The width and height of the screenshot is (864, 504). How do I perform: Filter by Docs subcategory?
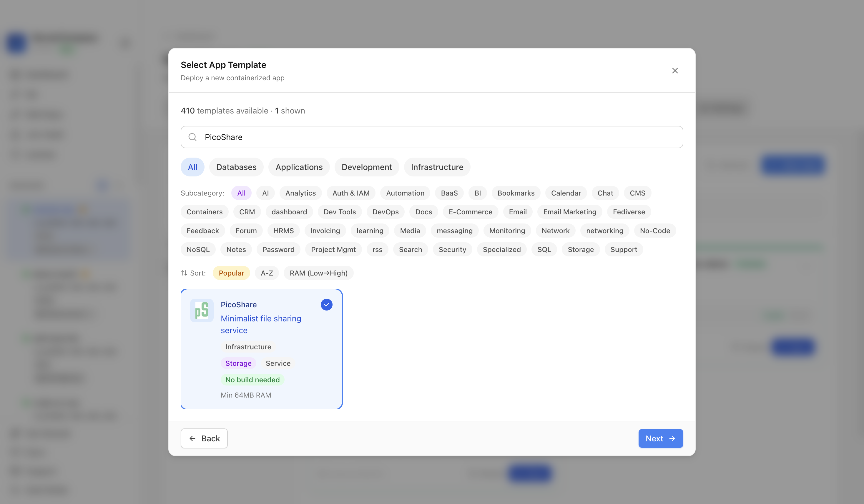tap(423, 212)
